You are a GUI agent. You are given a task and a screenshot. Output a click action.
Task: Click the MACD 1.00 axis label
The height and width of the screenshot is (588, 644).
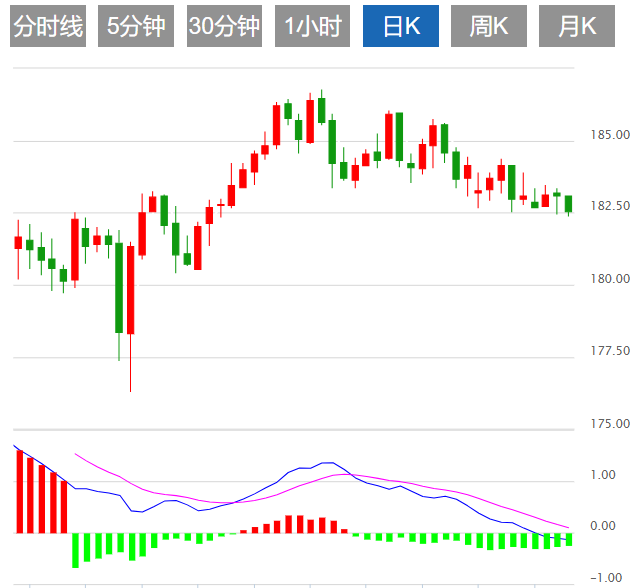tap(603, 475)
